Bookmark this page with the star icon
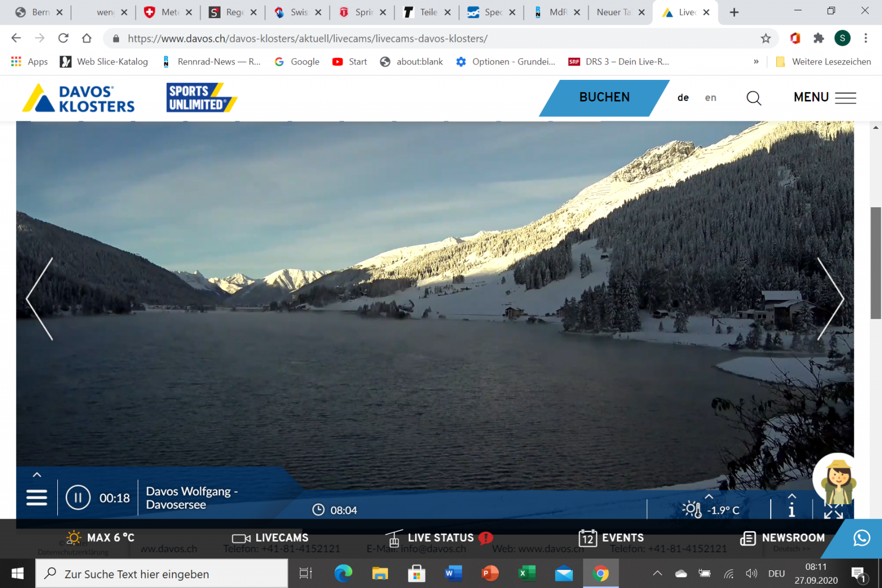The image size is (882, 588). click(766, 39)
